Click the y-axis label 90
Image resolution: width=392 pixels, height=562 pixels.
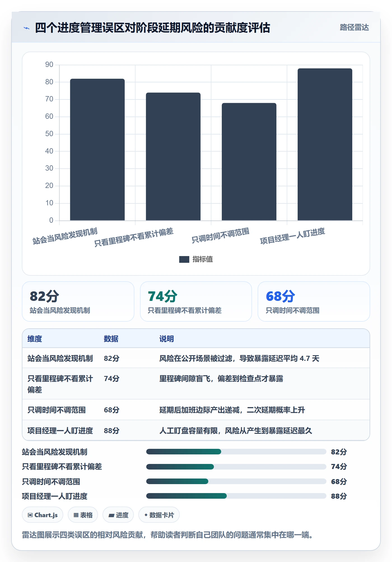tap(49, 65)
